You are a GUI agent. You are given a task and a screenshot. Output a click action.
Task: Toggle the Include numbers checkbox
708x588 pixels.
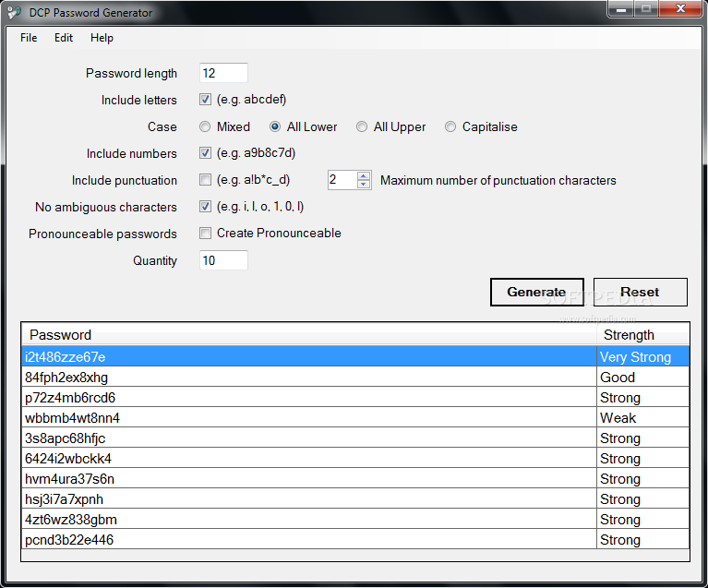click(x=205, y=153)
